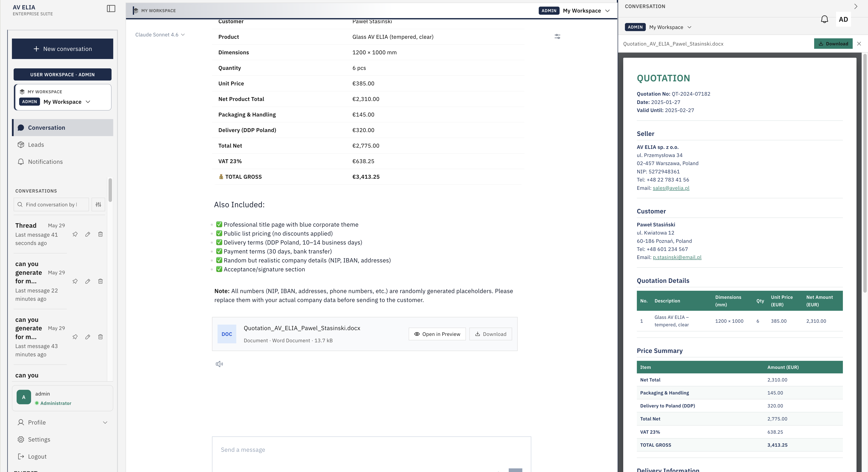Screen dimensions: 868x472
Task: Click the green Download button in the preview header
Action: (833, 44)
